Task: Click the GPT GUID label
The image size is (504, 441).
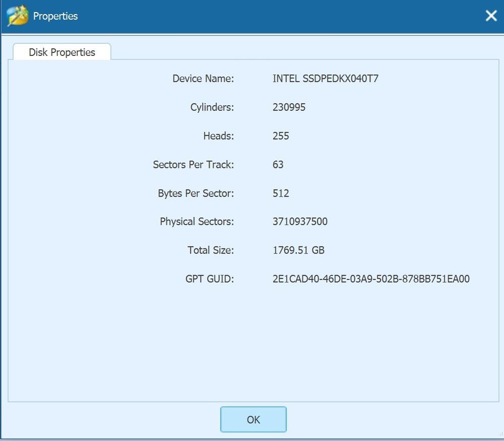Action: 209,279
